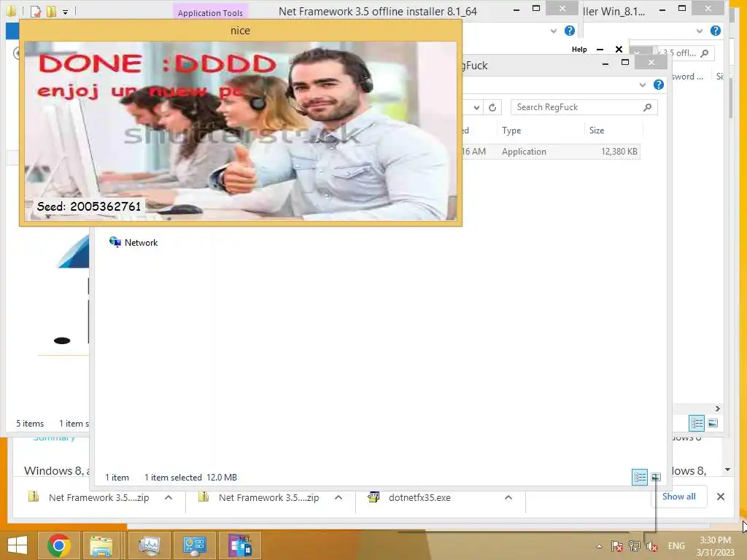
Task: Open File Explorer from the taskbar
Action: 101,545
